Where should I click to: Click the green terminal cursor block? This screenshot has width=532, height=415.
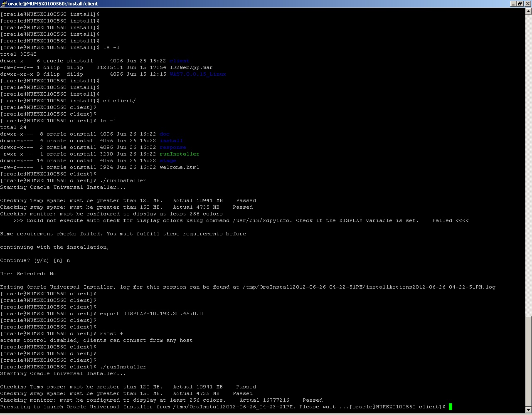(x=451, y=407)
